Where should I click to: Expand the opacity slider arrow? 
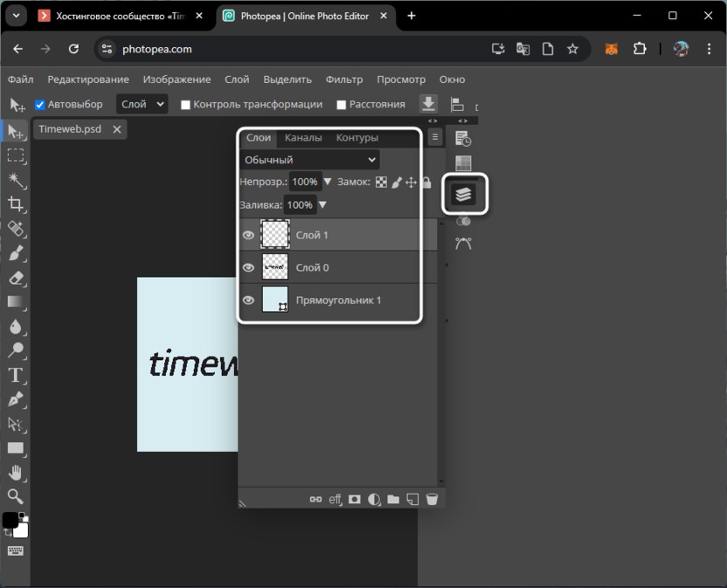click(328, 182)
